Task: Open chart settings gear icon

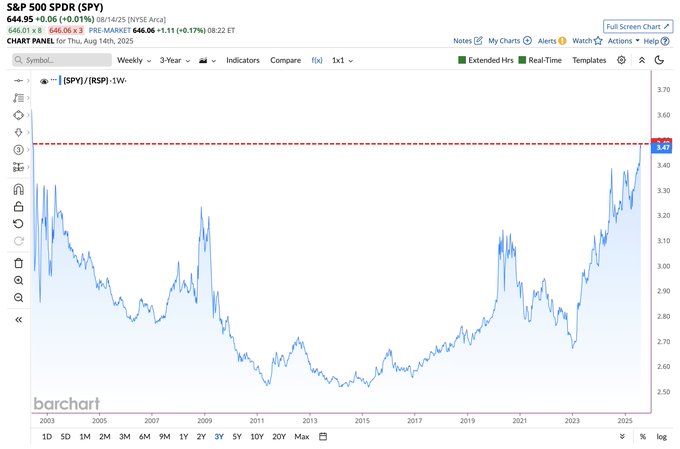Action: 621,60
